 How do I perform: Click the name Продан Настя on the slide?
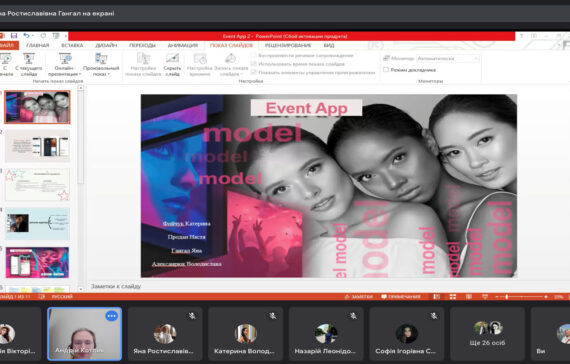(x=186, y=237)
